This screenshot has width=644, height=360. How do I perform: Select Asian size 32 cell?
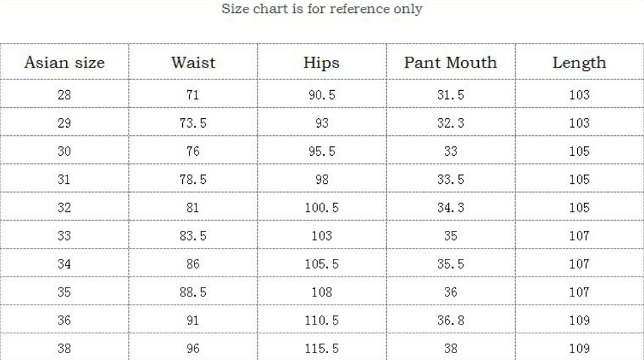65,208
